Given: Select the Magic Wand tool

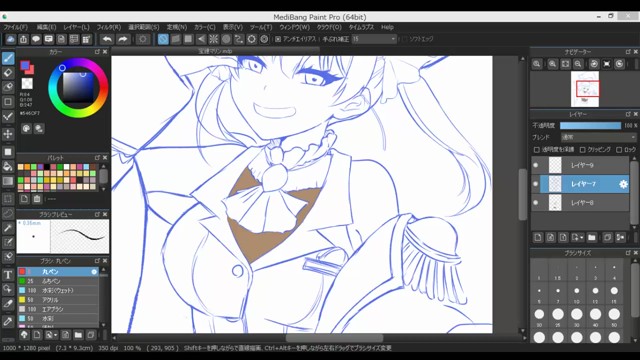Looking at the screenshot, I should 8,228.
